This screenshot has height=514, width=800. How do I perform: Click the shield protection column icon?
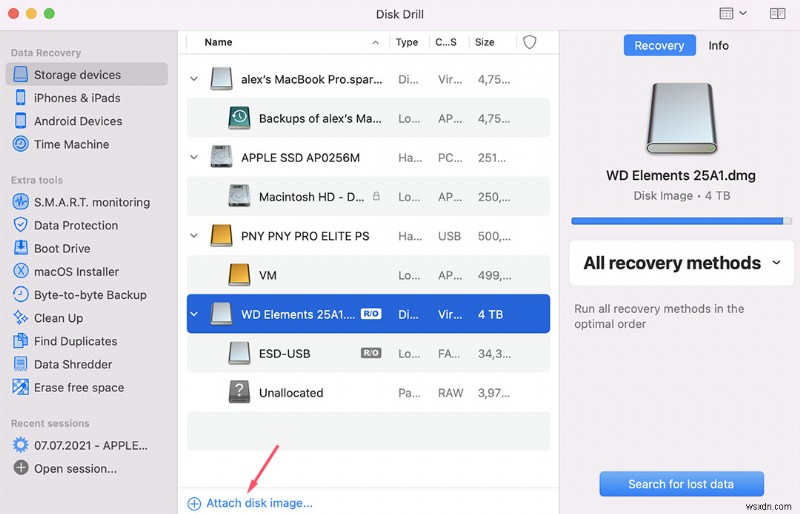(530, 42)
